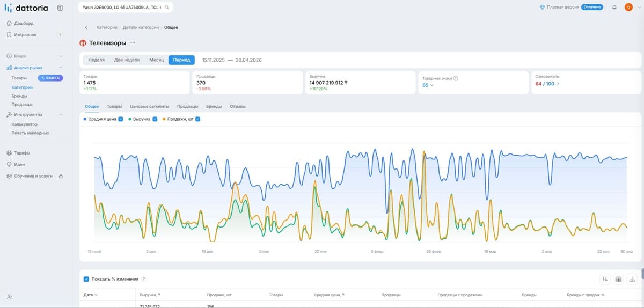Open Печать накладных in the sidebar
Screen dimensions: 644x308
coord(31,133)
